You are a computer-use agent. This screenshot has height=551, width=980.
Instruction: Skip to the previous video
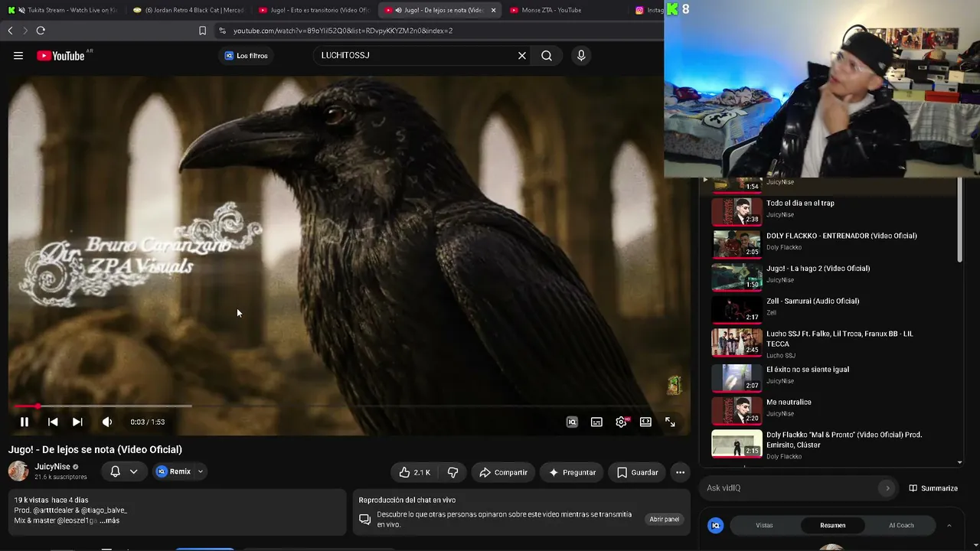point(53,422)
